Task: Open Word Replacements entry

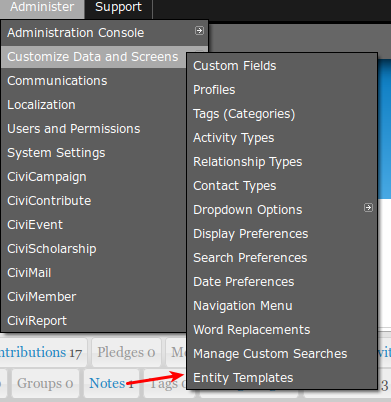Action: tap(282, 330)
